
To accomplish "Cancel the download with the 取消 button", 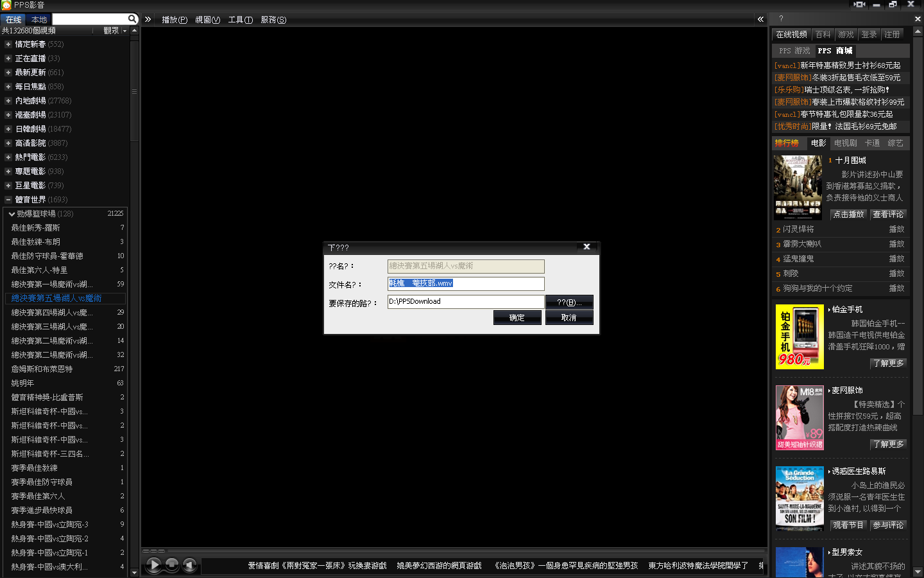I will [569, 318].
